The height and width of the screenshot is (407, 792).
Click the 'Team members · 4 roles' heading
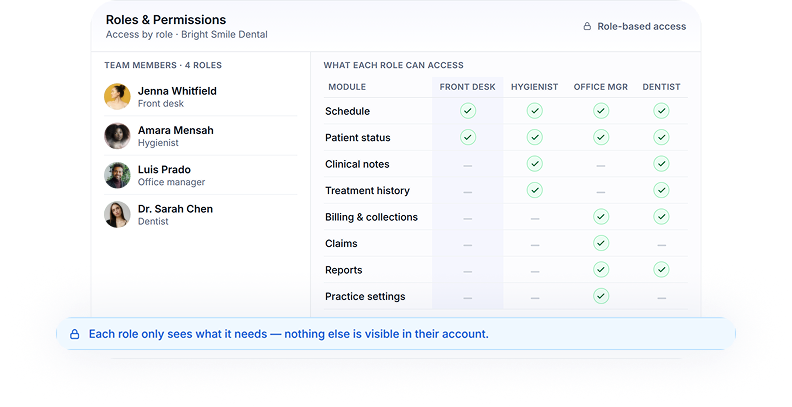coord(163,65)
